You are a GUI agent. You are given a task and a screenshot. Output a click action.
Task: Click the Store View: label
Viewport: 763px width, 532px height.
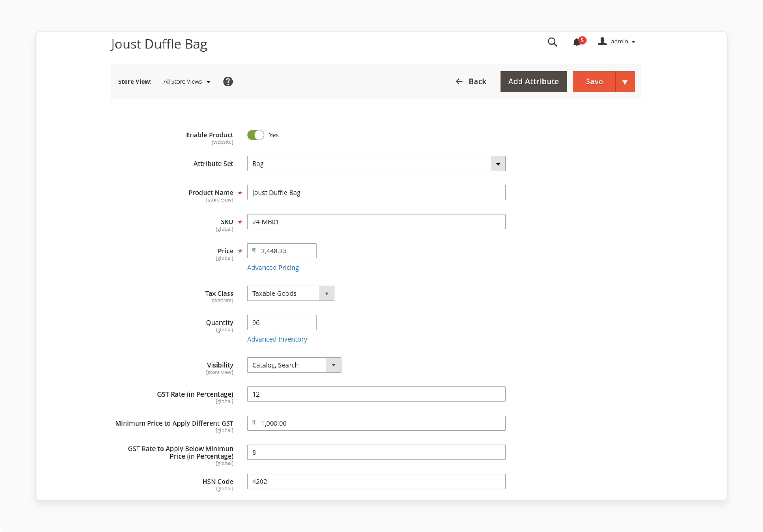coord(135,82)
